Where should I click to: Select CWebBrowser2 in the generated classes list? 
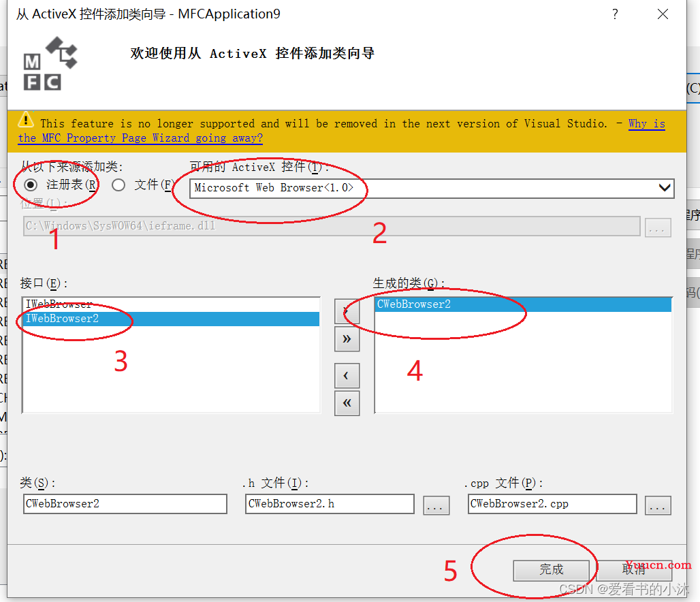click(523, 304)
